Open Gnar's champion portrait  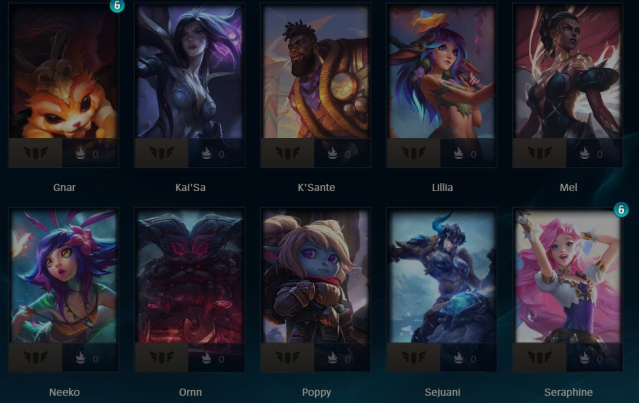coord(63,71)
